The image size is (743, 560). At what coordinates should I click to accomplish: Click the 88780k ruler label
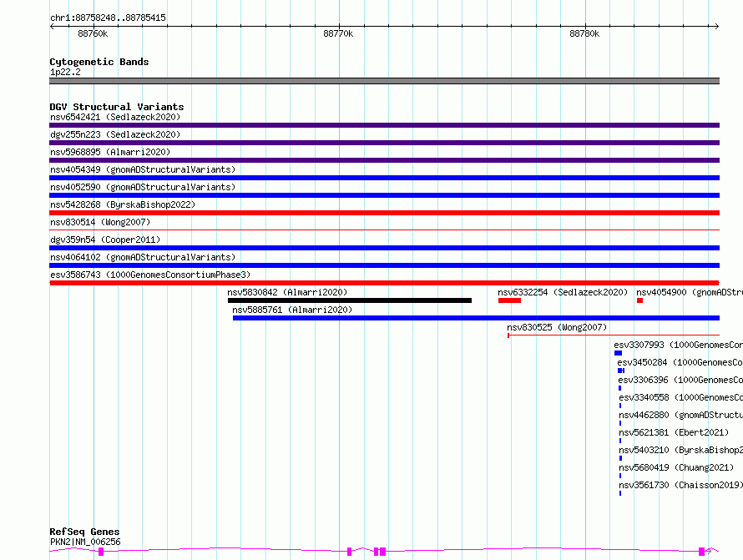[584, 33]
